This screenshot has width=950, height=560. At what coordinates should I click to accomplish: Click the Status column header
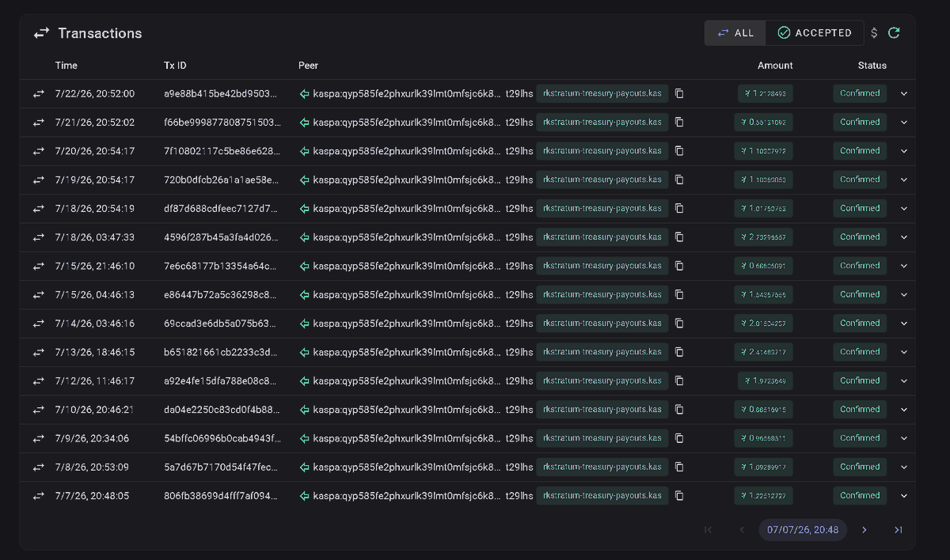click(872, 66)
